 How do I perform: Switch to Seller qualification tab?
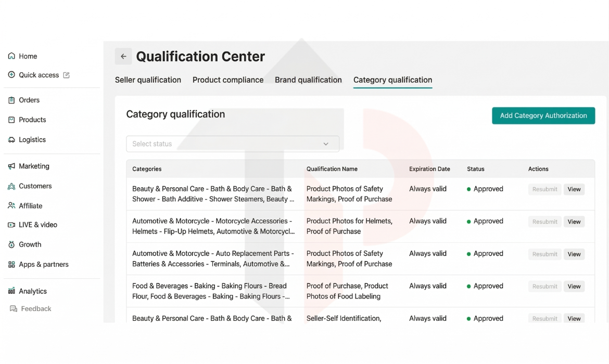point(148,80)
